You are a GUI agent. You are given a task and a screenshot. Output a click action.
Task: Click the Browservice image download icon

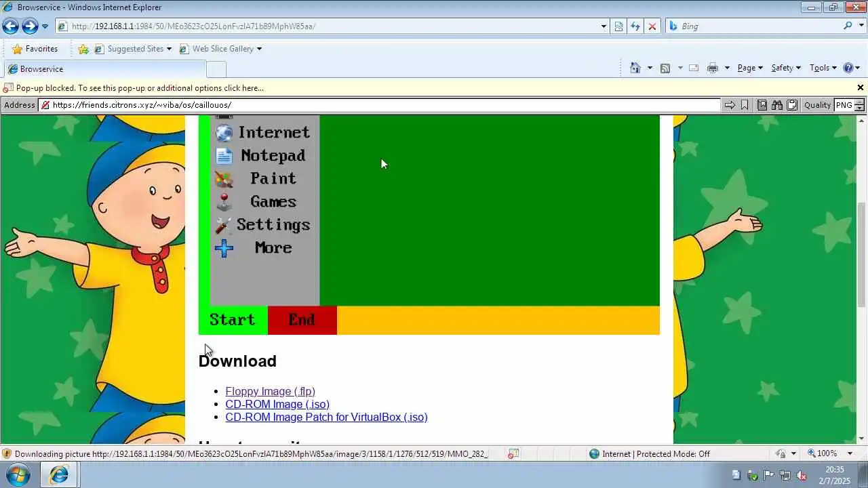tap(762, 105)
